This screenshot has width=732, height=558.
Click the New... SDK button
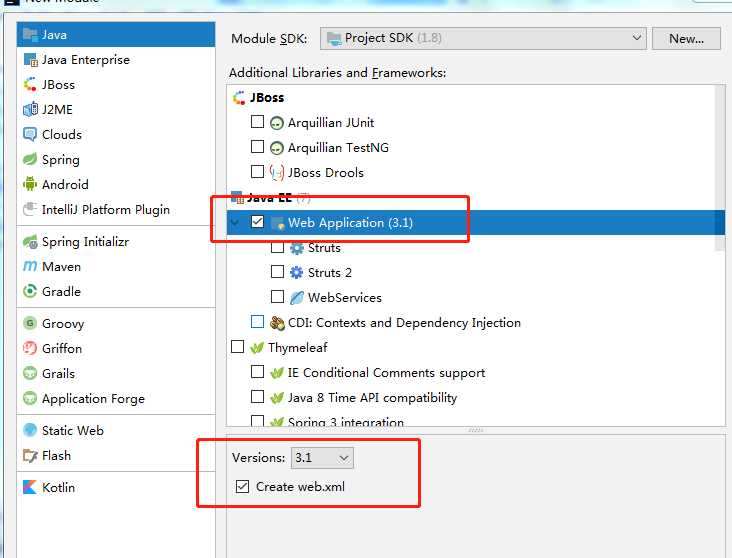point(686,38)
